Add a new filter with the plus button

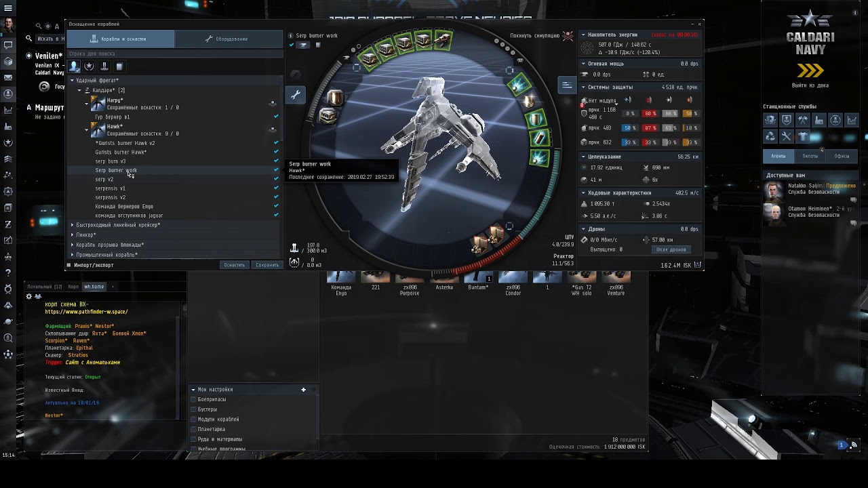pyautogui.click(x=303, y=390)
